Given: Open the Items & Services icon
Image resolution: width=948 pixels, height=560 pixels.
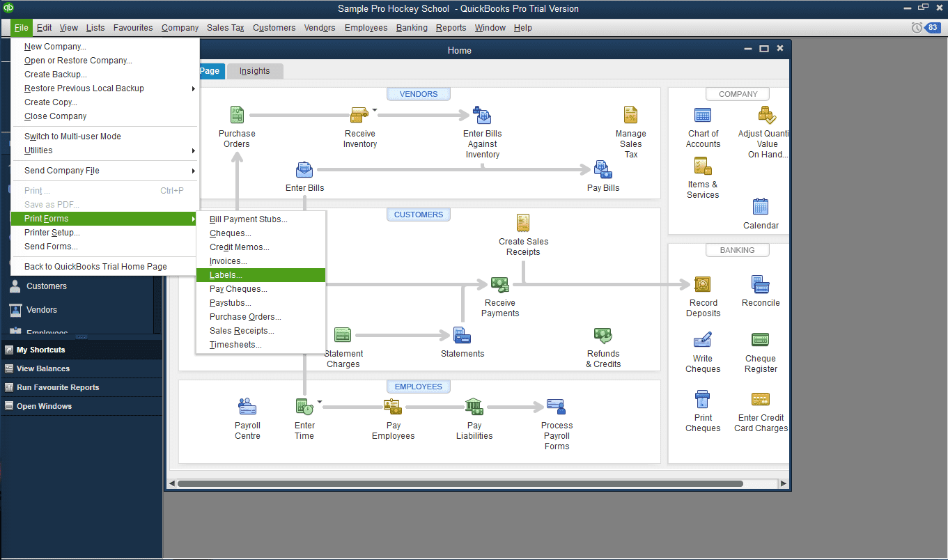Looking at the screenshot, I should [702, 166].
